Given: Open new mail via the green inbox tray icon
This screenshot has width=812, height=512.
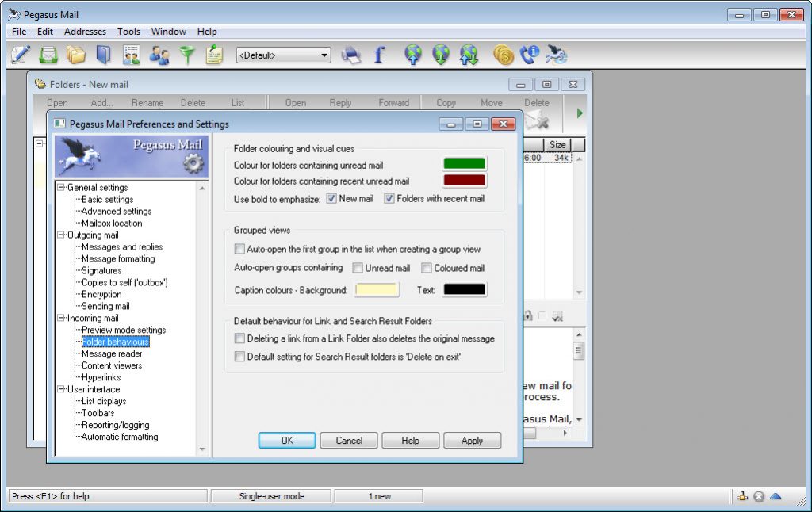Looking at the screenshot, I should click(48, 55).
